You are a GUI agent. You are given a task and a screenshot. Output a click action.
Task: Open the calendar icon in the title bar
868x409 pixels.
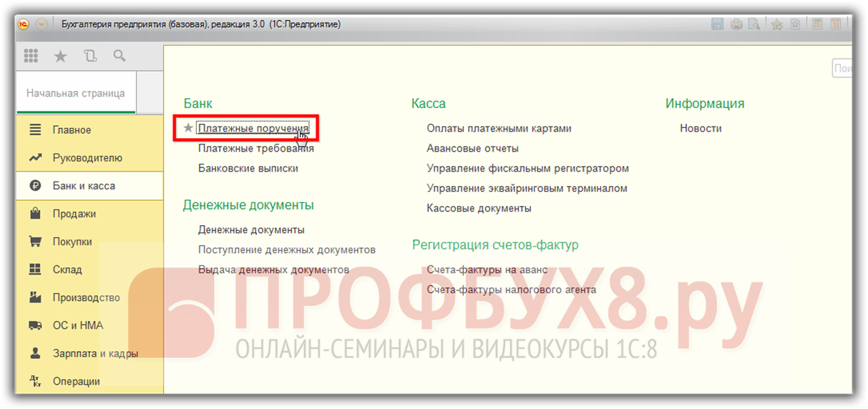click(835, 24)
